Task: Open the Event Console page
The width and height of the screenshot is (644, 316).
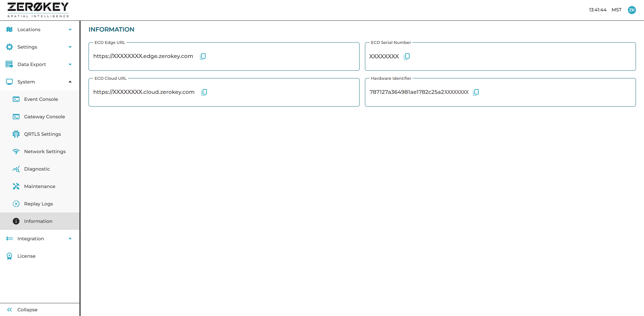Action: [x=41, y=99]
